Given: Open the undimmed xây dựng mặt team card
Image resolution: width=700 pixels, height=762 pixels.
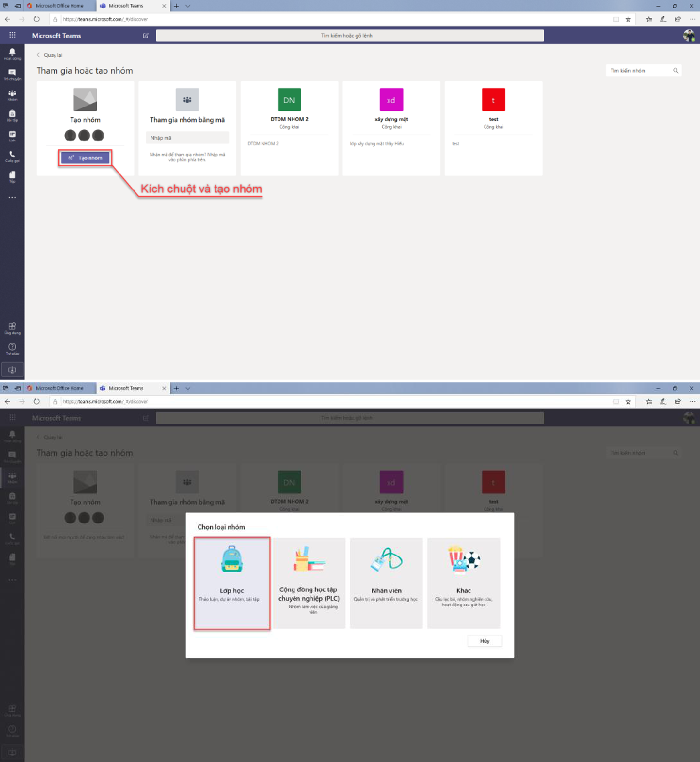Looking at the screenshot, I should click(391, 128).
